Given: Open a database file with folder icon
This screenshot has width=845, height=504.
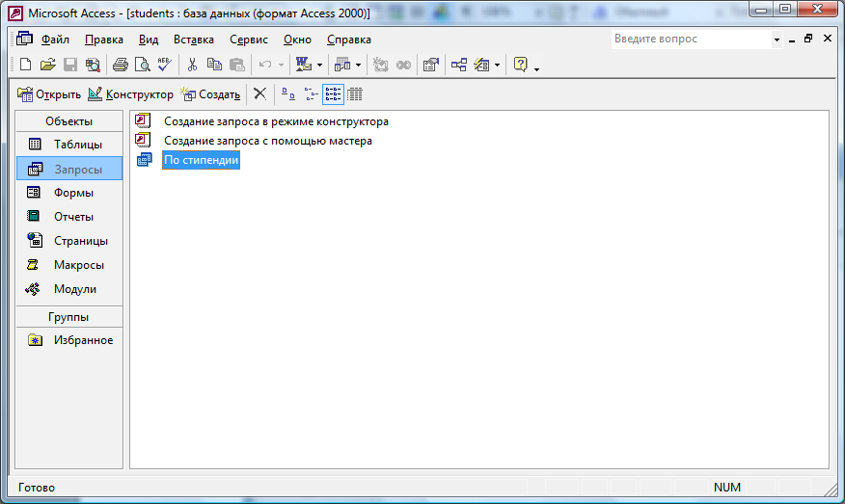Looking at the screenshot, I should [x=47, y=66].
